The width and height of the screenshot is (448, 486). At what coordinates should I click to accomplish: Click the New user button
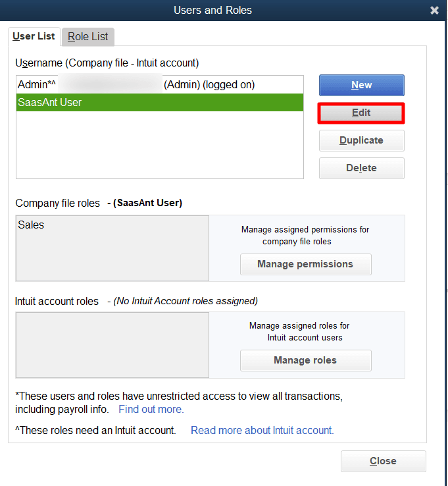pyautogui.click(x=362, y=85)
